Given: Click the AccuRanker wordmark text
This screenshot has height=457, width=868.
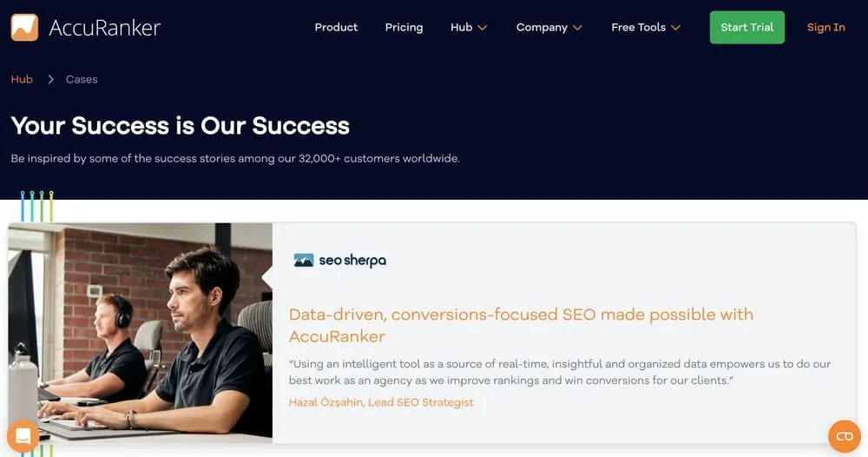Looking at the screenshot, I should [105, 28].
